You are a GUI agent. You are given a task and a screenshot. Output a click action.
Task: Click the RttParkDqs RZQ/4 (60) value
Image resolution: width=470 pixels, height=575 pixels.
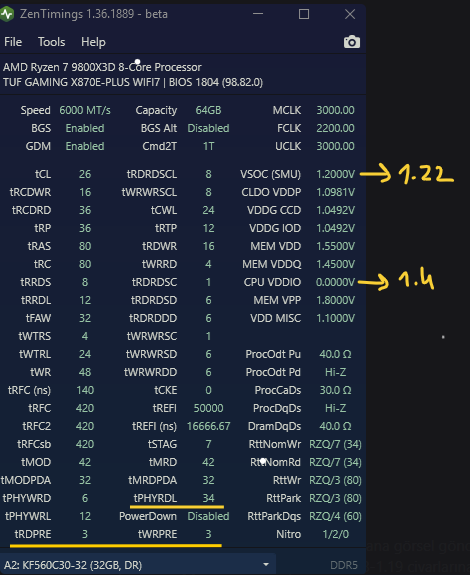[335, 516]
